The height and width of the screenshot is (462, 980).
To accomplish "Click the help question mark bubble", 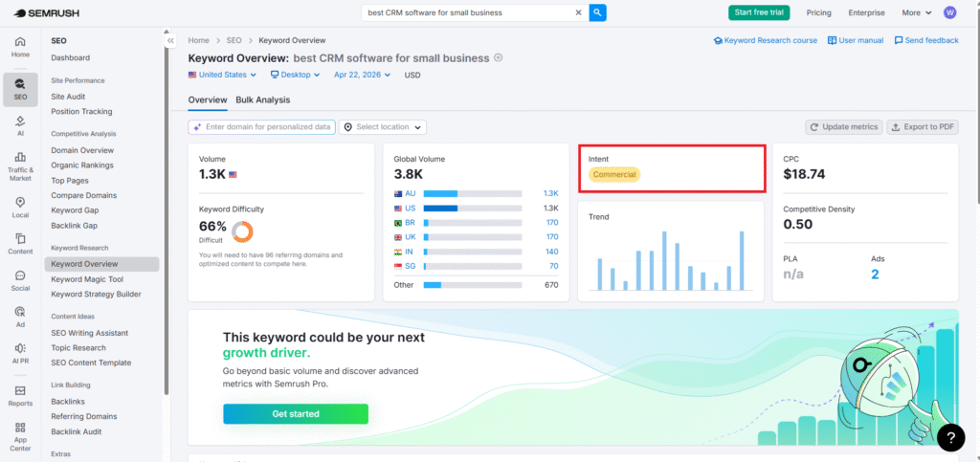I will tap(950, 437).
